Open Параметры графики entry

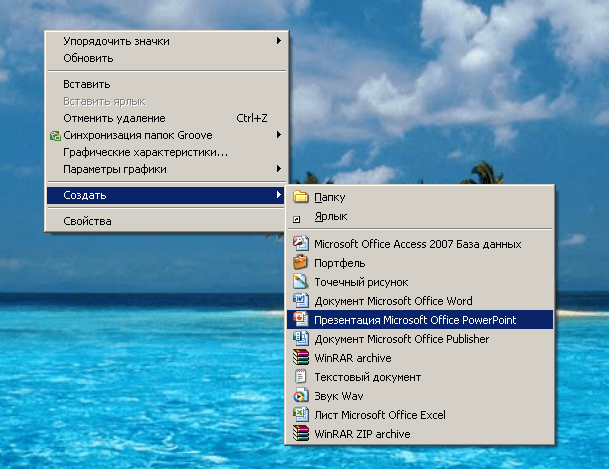pos(167,169)
